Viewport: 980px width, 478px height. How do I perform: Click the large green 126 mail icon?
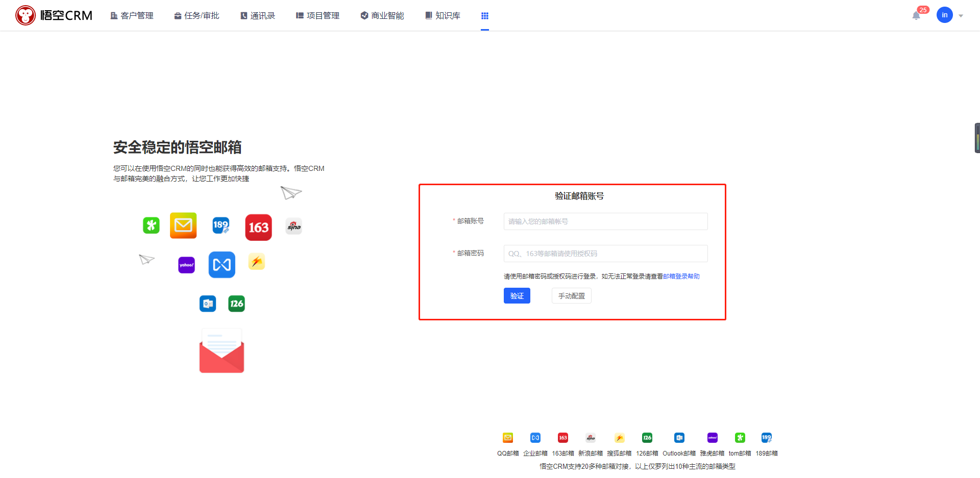236,304
